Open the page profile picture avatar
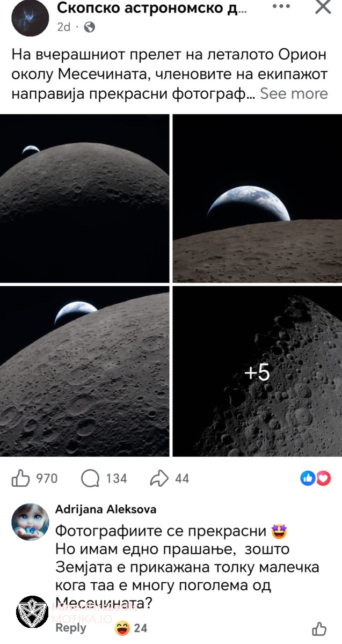This screenshot has width=342, height=644. pos(30,18)
